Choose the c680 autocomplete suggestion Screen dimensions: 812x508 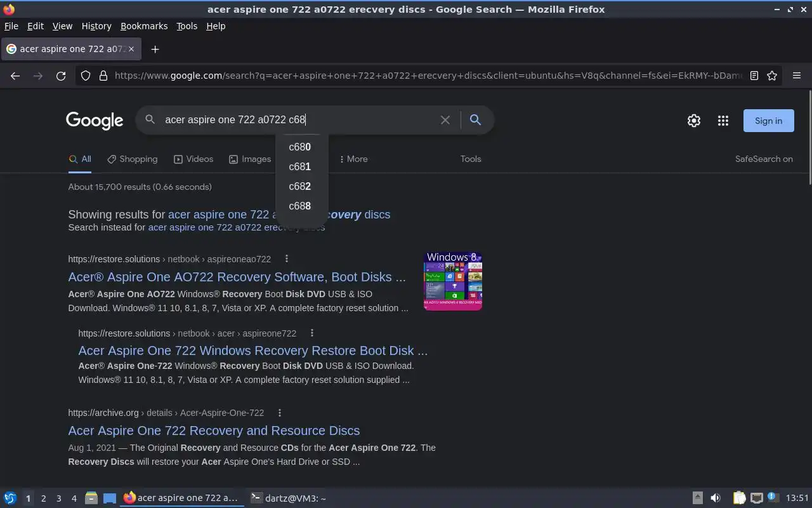299,147
